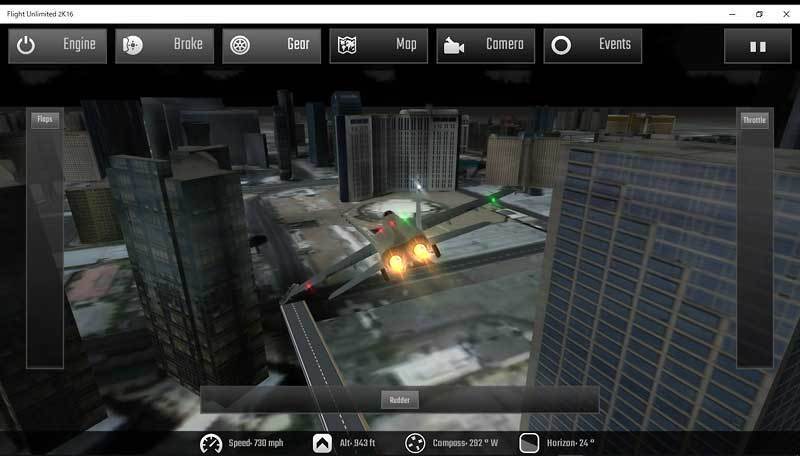Viewport: 800px width, 456px height.
Task: Toggle the Brake button
Action: pos(164,45)
